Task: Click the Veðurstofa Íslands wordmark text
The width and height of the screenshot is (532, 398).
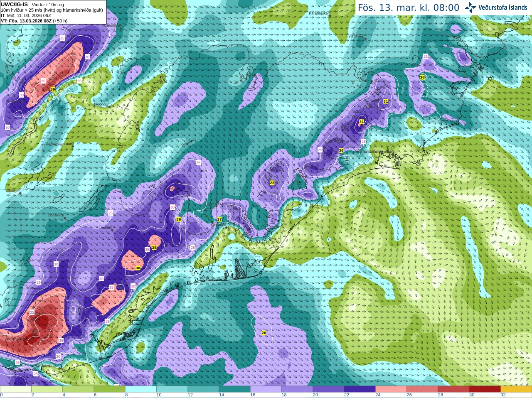Action: click(x=503, y=7)
